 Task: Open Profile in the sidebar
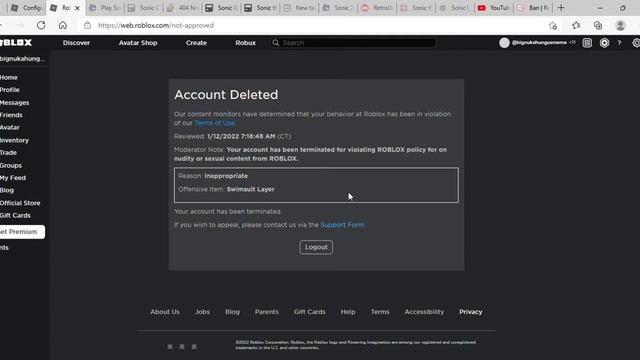tap(10, 89)
